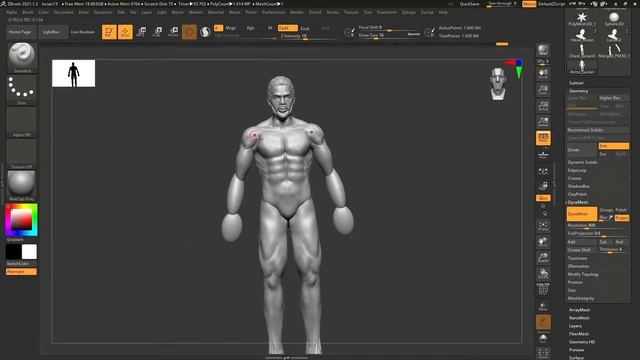Open the Standard brush selector
Image resolution: width=640 pixels, height=360 pixels.
coord(22,58)
